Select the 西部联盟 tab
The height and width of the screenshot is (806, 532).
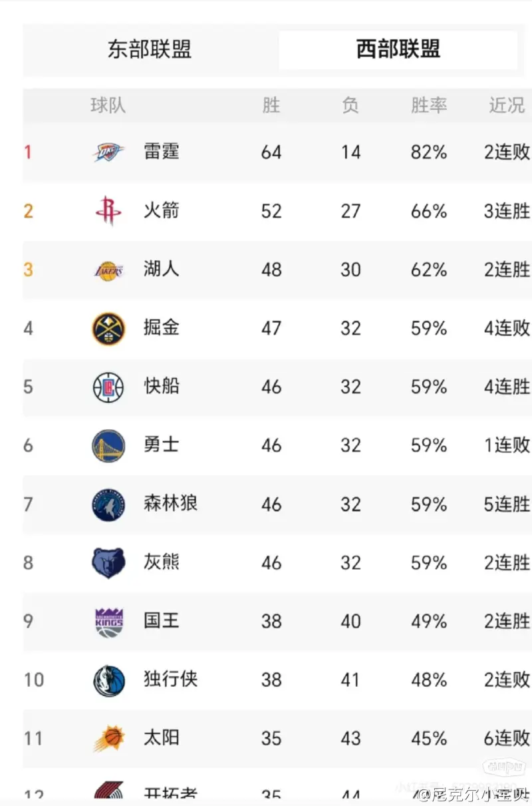pyautogui.click(x=398, y=50)
